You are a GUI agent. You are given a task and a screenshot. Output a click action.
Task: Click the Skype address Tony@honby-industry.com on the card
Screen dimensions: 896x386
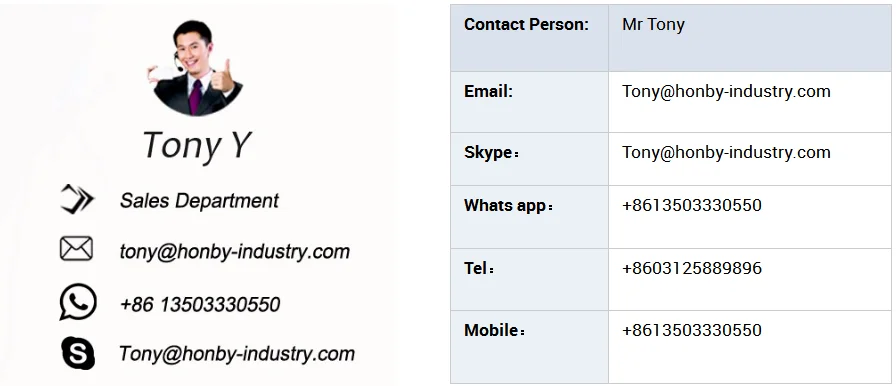237,353
